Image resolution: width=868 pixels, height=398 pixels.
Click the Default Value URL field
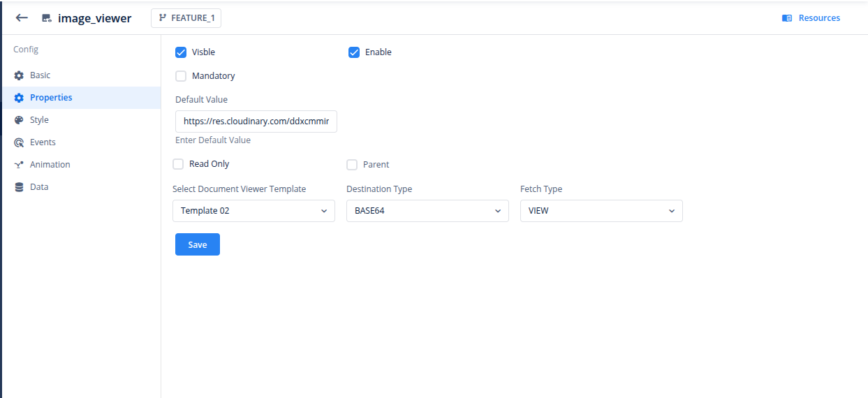pyautogui.click(x=256, y=121)
